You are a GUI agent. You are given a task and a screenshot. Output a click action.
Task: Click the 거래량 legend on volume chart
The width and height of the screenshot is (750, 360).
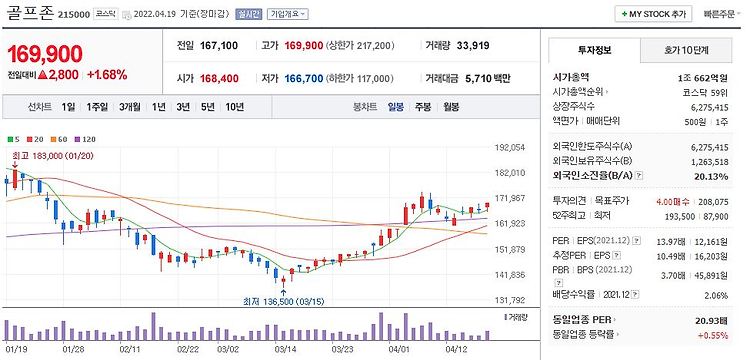coord(516,317)
